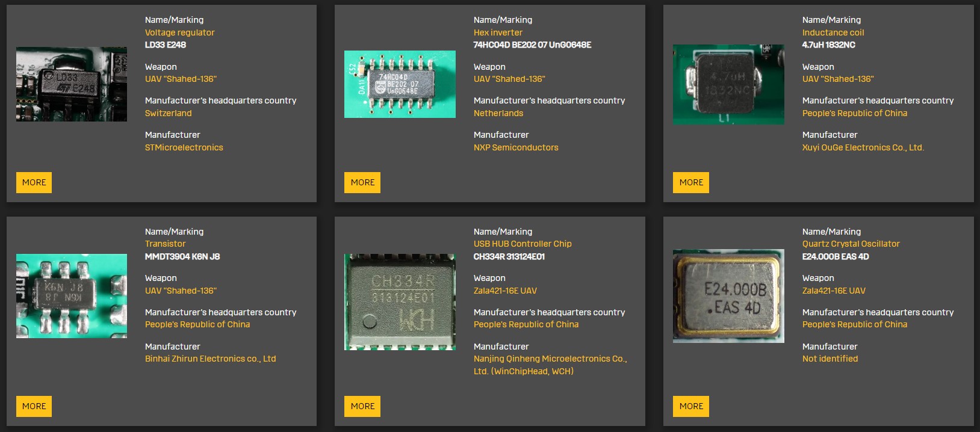This screenshot has width=980, height=432.
Task: Open the USB HUB Controller Chip link
Action: (522, 244)
